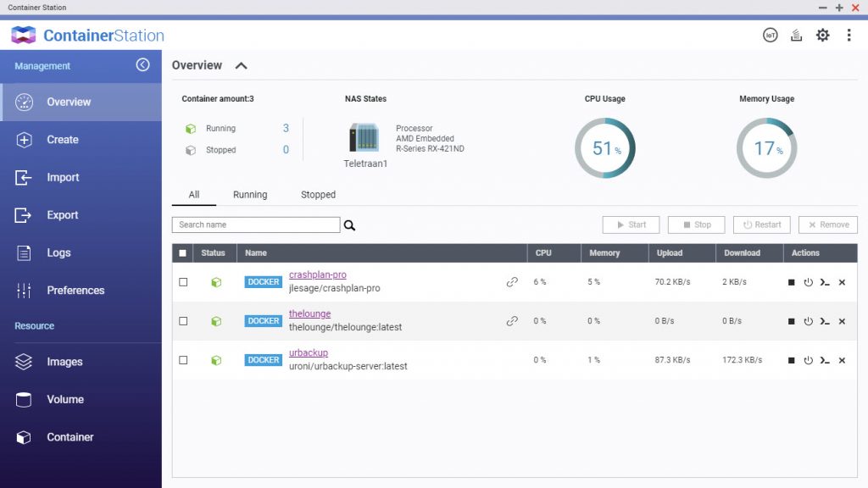Click the Stopped count value 0
The height and width of the screenshot is (488, 868).
(x=286, y=150)
